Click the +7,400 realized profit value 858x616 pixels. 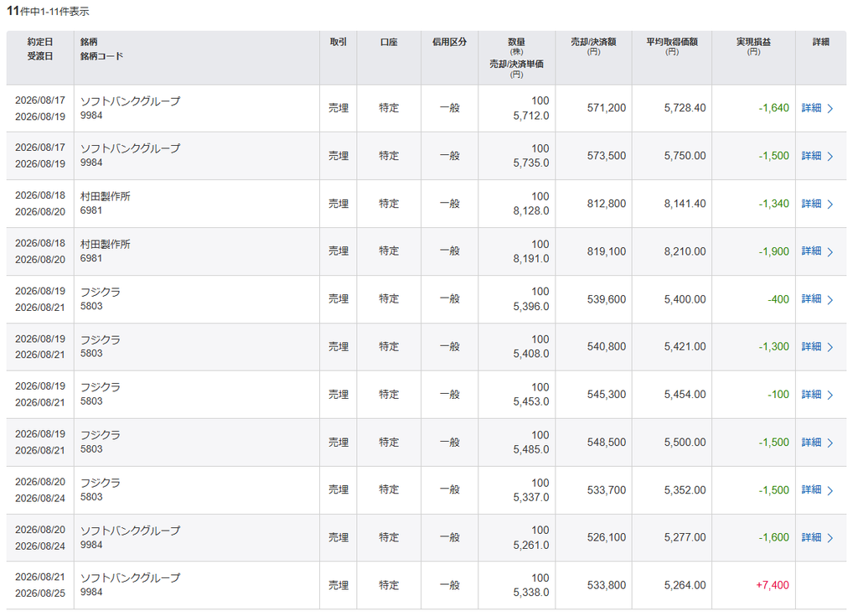click(772, 585)
